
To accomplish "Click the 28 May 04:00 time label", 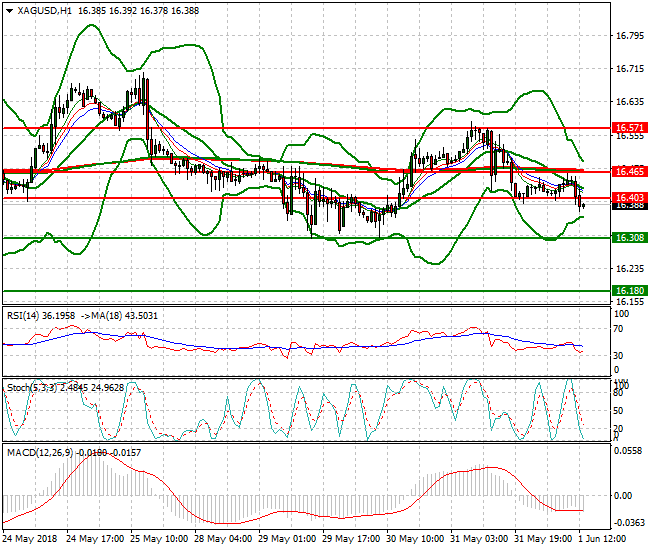I will [220, 538].
